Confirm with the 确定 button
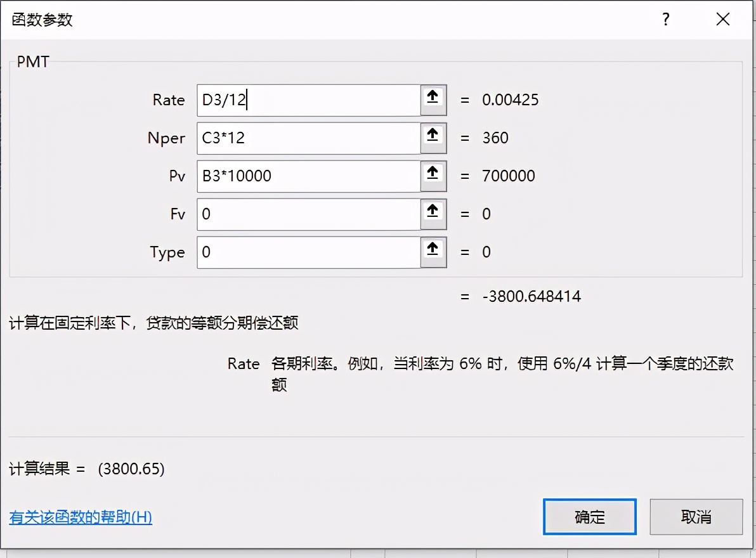 click(589, 517)
